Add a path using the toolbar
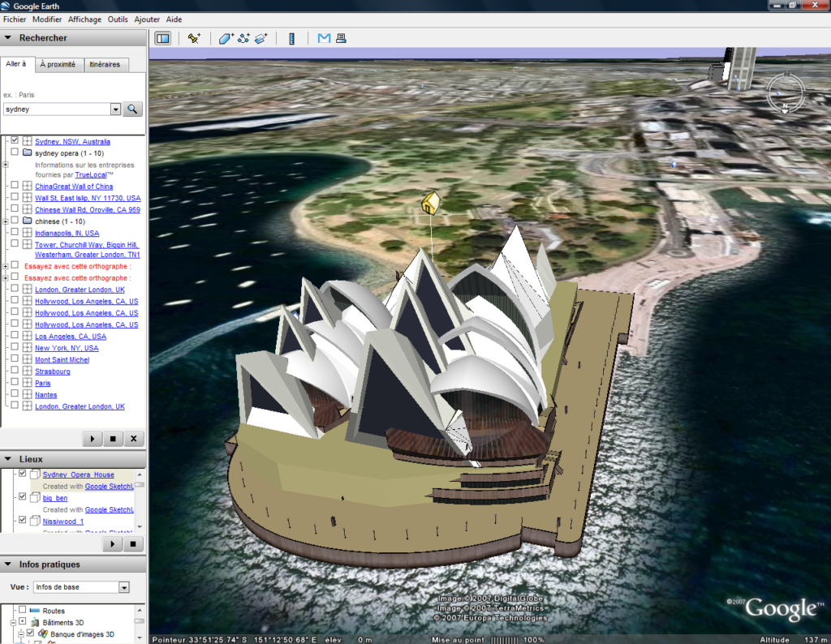 click(243, 38)
